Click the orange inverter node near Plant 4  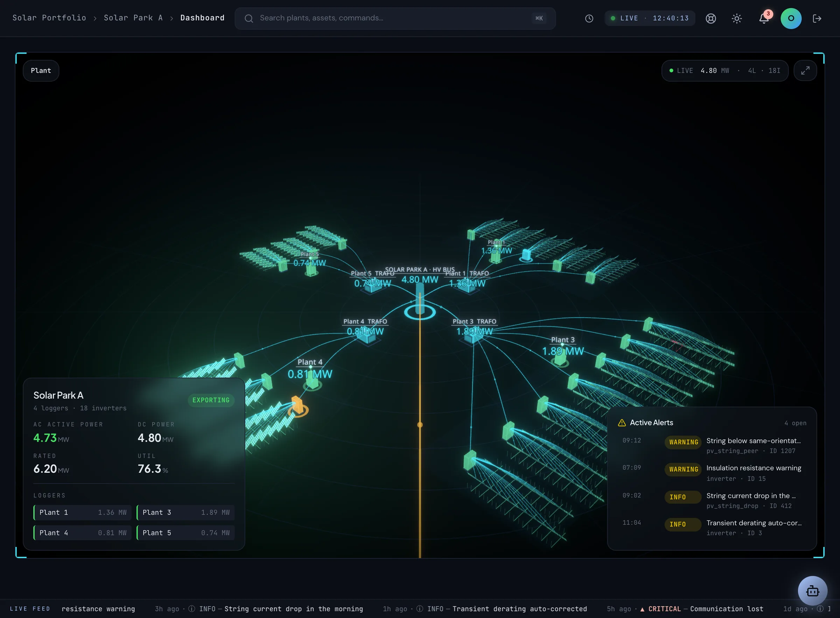(x=297, y=406)
